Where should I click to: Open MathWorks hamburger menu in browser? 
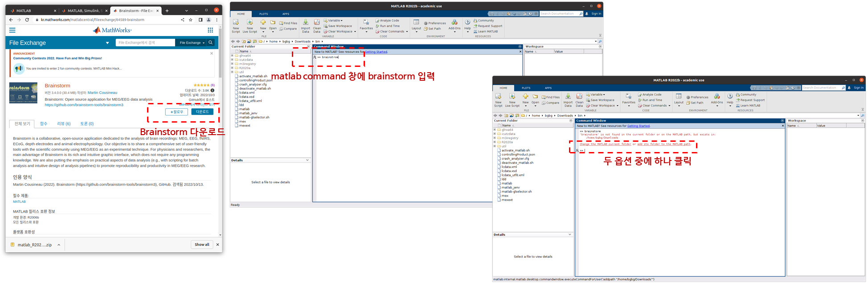12,30
